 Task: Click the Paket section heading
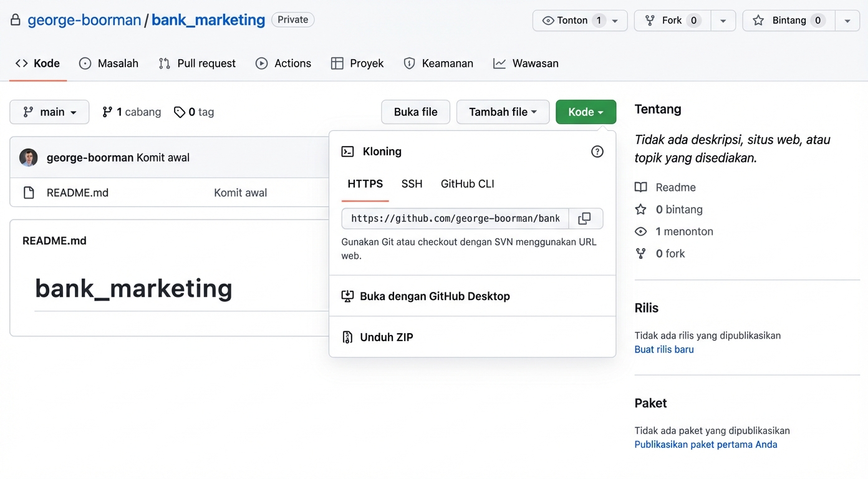[651, 404]
